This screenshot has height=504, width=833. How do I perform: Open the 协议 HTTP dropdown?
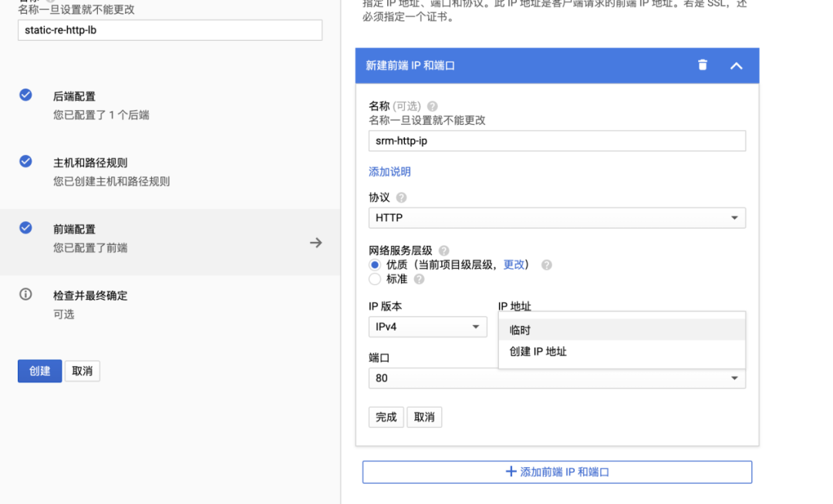pos(557,218)
